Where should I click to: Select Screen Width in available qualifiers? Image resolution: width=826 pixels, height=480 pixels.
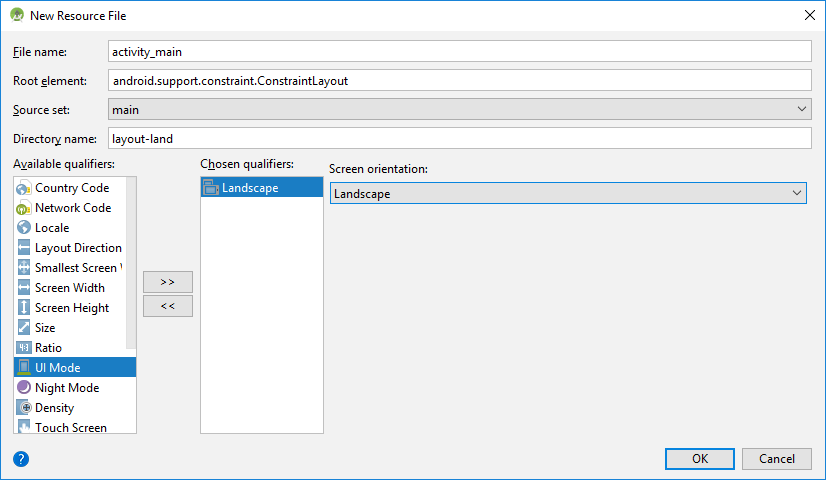coord(69,288)
